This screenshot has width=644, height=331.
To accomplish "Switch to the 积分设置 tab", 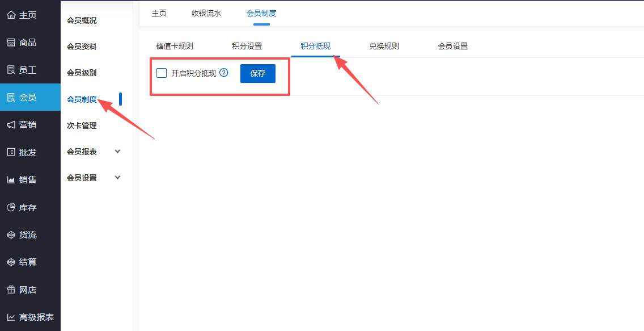I will pos(247,47).
